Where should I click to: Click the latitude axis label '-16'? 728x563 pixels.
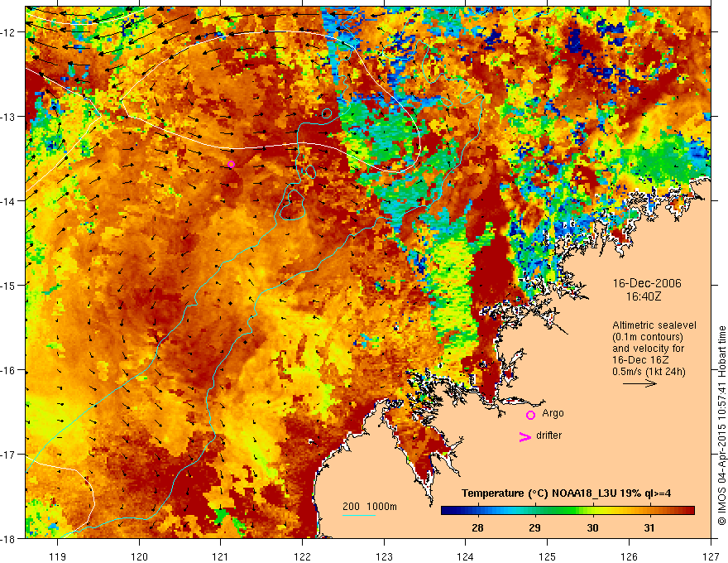pyautogui.click(x=8, y=370)
